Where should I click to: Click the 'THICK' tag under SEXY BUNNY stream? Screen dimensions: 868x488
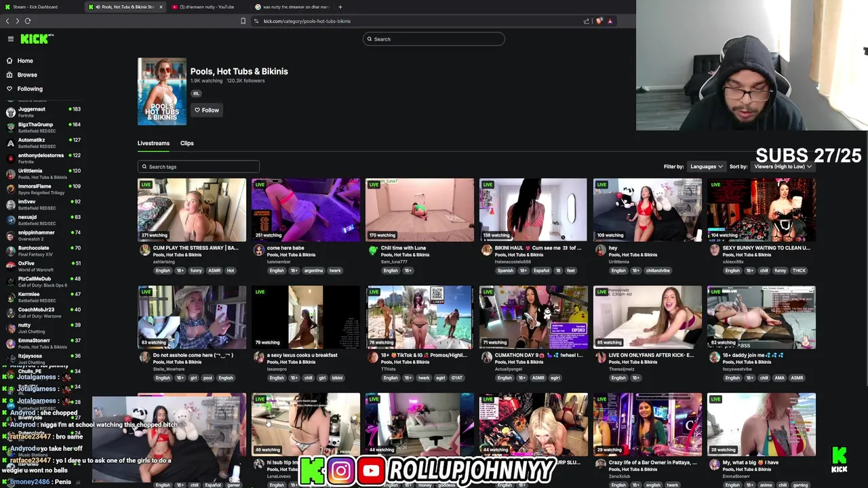pyautogui.click(x=799, y=270)
